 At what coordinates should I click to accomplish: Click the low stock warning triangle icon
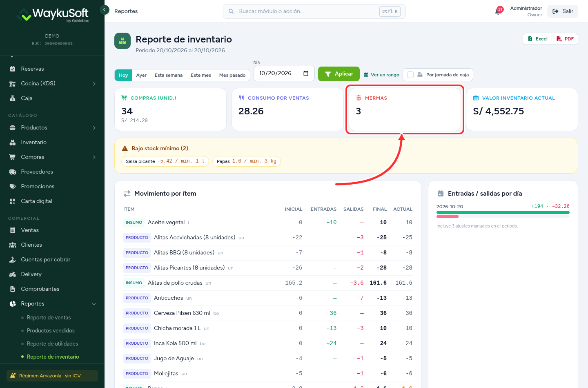[125, 148]
